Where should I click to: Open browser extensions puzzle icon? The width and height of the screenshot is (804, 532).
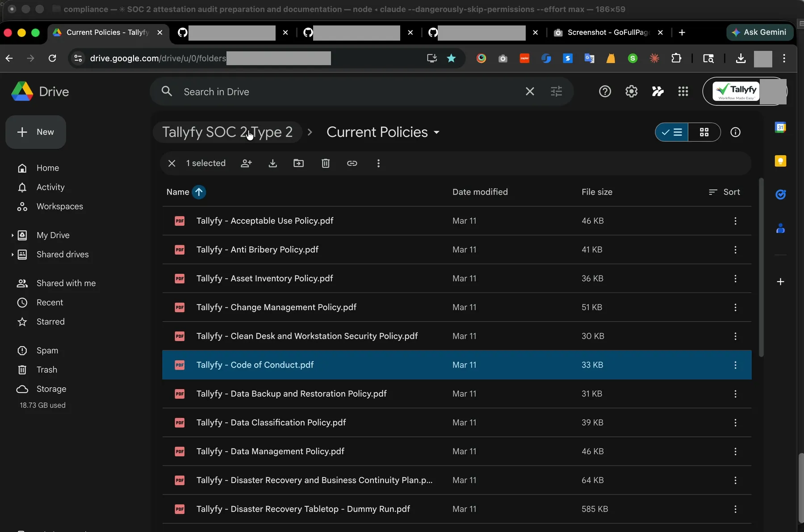676,58
